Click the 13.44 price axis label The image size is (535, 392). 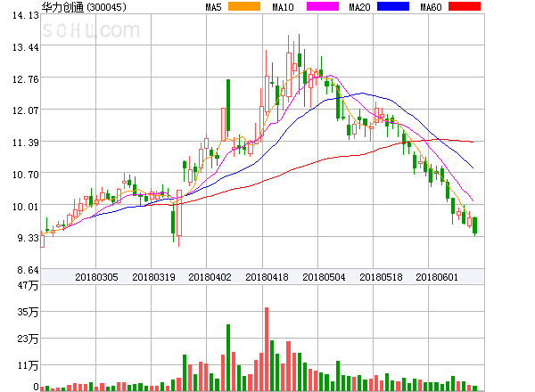point(26,47)
